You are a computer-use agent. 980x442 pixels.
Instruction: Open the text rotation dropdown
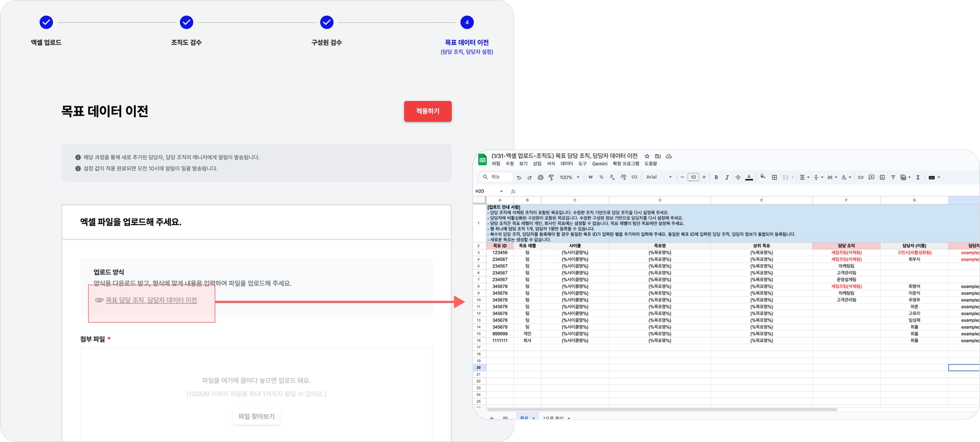(x=846, y=177)
